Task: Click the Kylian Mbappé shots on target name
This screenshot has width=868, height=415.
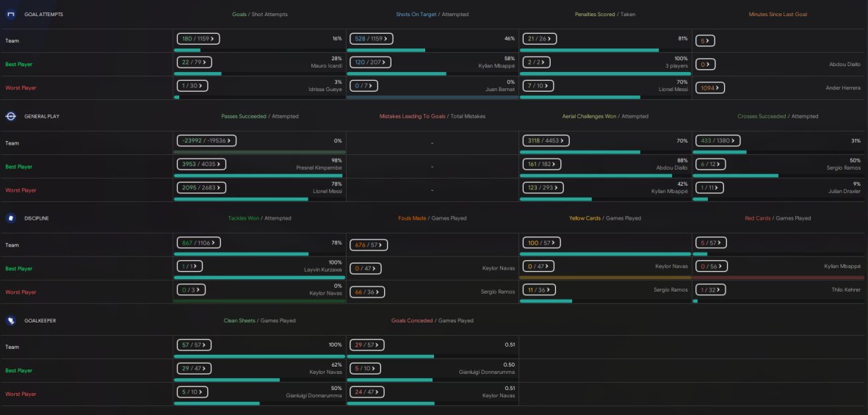Action: 496,66
